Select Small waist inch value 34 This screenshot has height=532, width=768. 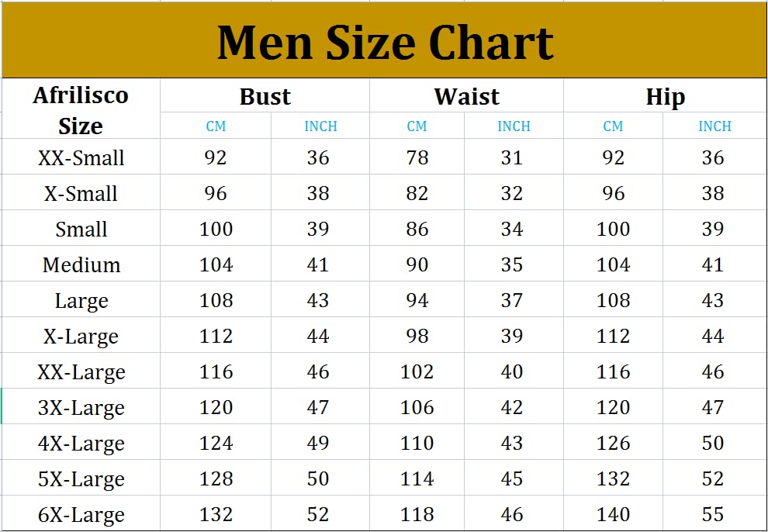(x=511, y=230)
